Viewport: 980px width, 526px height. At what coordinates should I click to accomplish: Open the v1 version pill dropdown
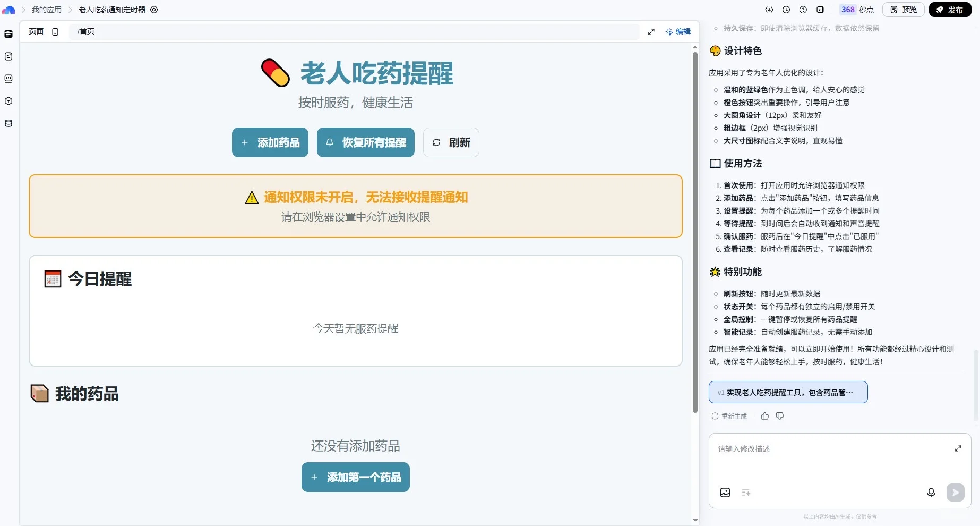(x=787, y=392)
